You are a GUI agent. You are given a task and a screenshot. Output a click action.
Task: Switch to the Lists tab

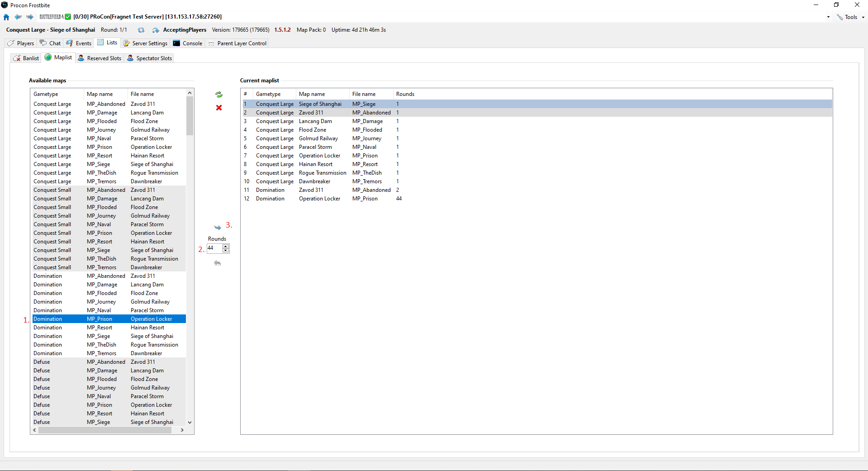click(108, 43)
